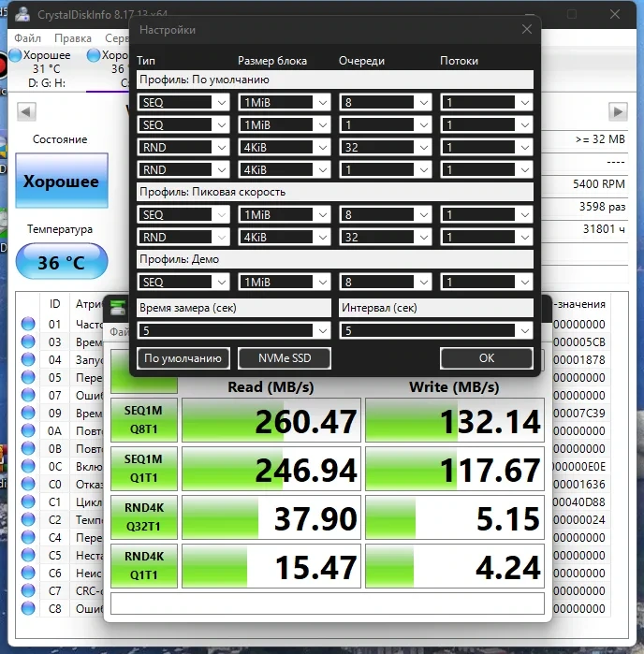Click the blue status circle for attribute C5
The image size is (644, 654).
point(28,555)
